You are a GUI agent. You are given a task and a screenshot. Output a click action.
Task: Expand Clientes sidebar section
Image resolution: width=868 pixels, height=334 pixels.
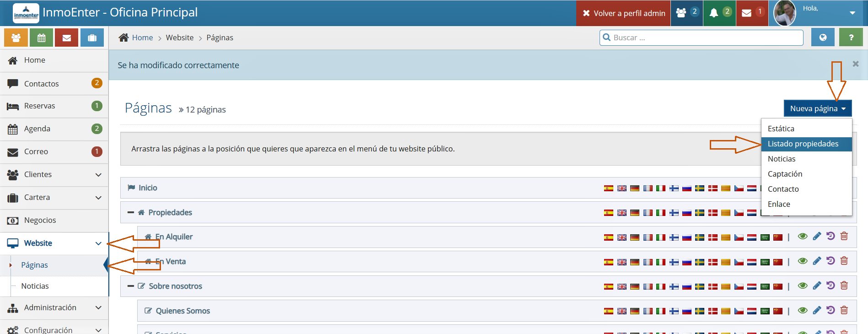click(54, 175)
